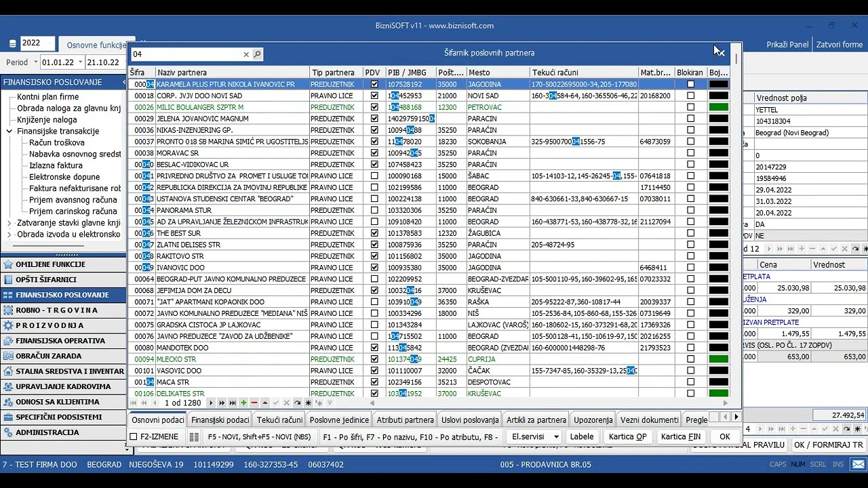Switch to the Finansijski podaci tab
868x488 pixels.
pyautogui.click(x=220, y=420)
